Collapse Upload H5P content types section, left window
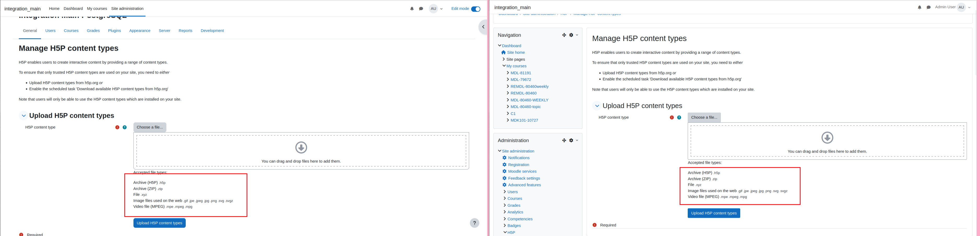The height and width of the screenshot is (236, 980). point(24,116)
